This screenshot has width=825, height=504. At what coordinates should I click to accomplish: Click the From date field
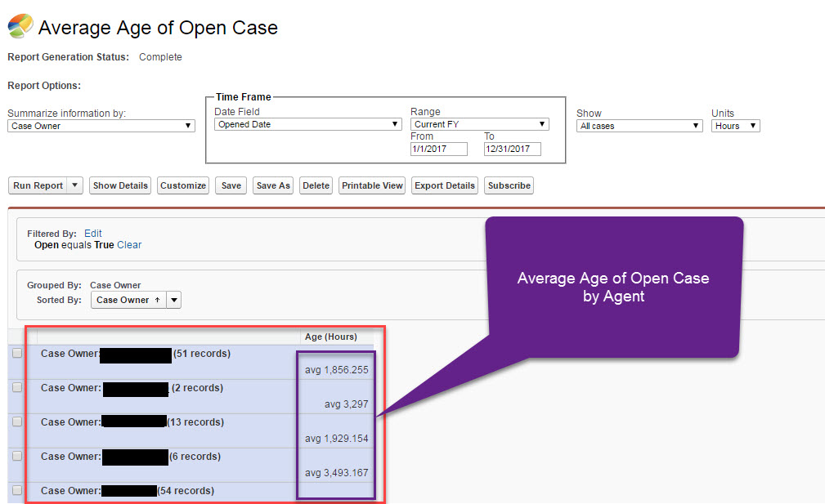pos(439,149)
